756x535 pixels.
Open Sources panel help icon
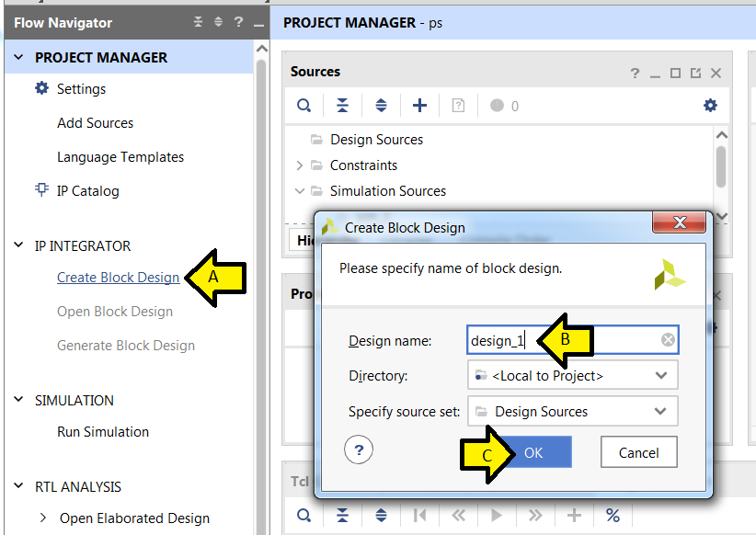(x=635, y=74)
